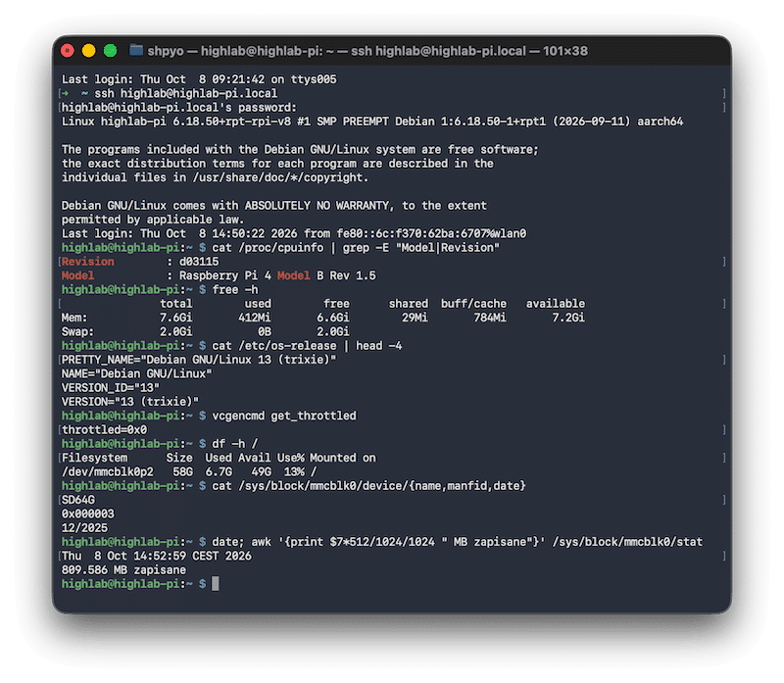The height and width of the screenshot is (683, 784).
Task: Click the 'cat /etc/os-release | head -4' command
Action: tap(307, 346)
